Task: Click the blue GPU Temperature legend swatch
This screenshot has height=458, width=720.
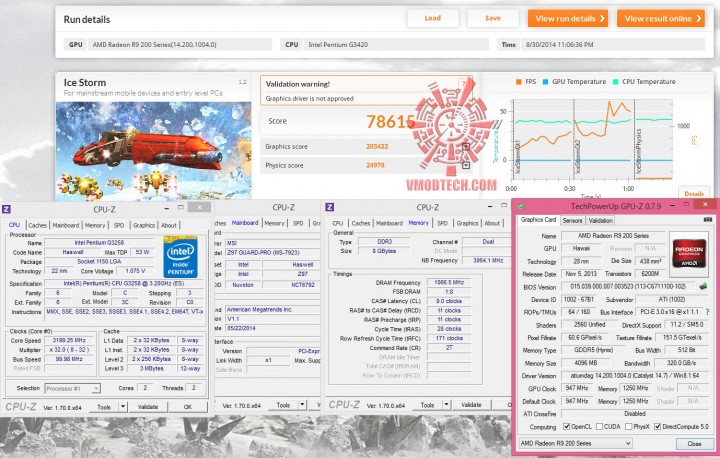Action: pos(545,82)
